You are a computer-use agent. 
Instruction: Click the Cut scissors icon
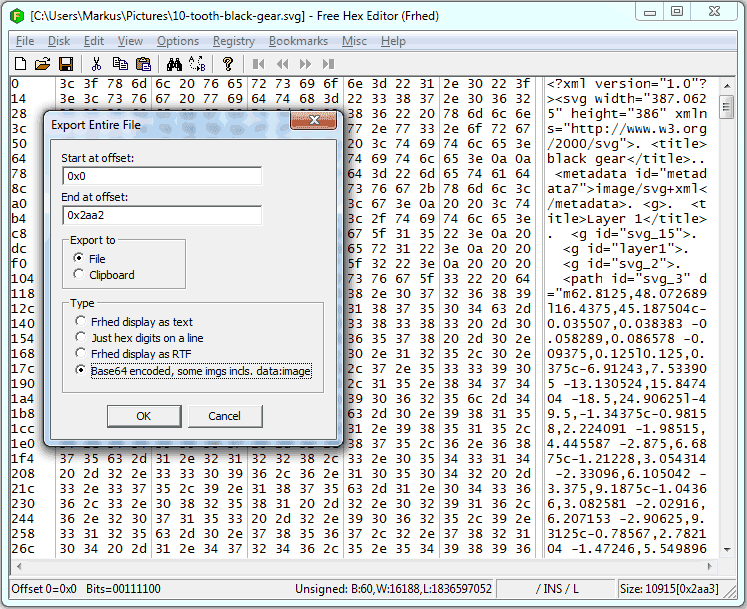(x=96, y=64)
